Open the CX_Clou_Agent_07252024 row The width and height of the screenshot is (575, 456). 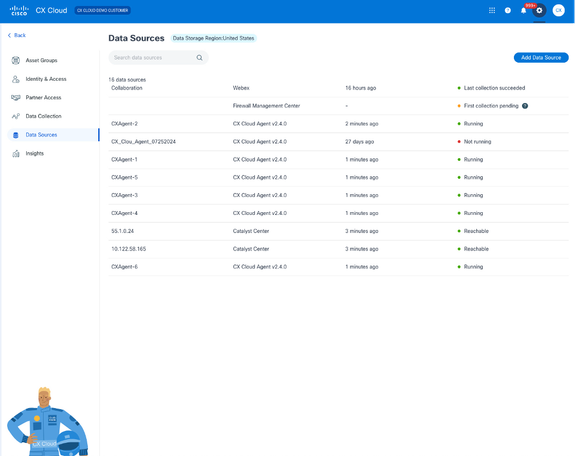(338, 142)
